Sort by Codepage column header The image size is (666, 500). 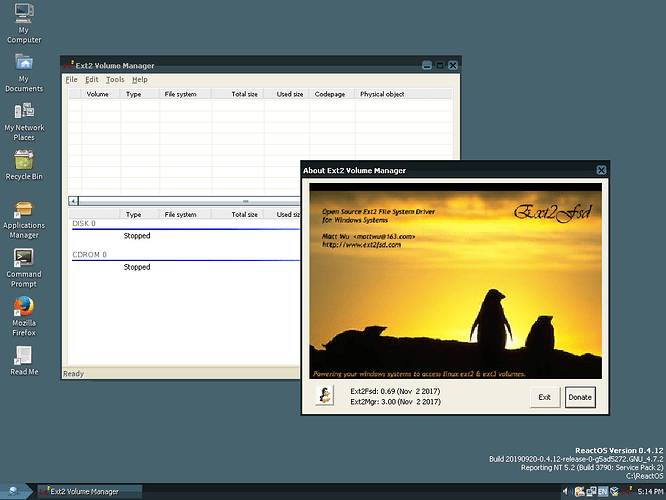332,94
